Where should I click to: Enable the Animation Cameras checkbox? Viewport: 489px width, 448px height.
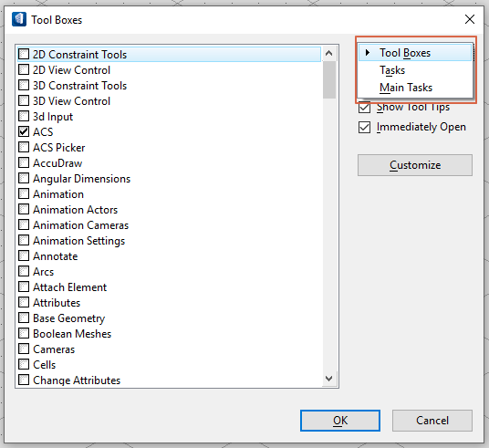[x=24, y=224]
